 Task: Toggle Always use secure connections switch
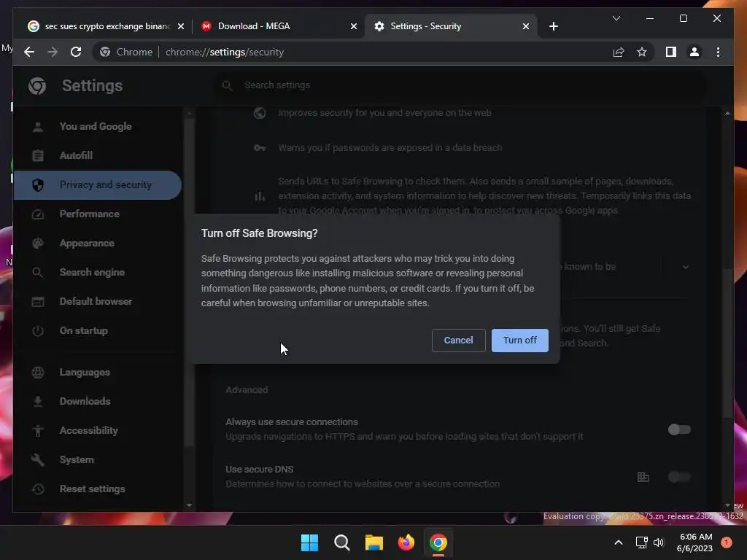[679, 429]
